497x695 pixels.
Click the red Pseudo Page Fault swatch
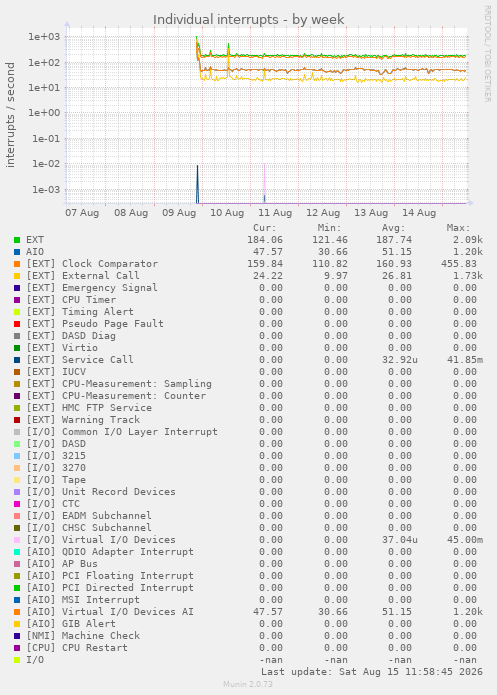click(x=17, y=324)
